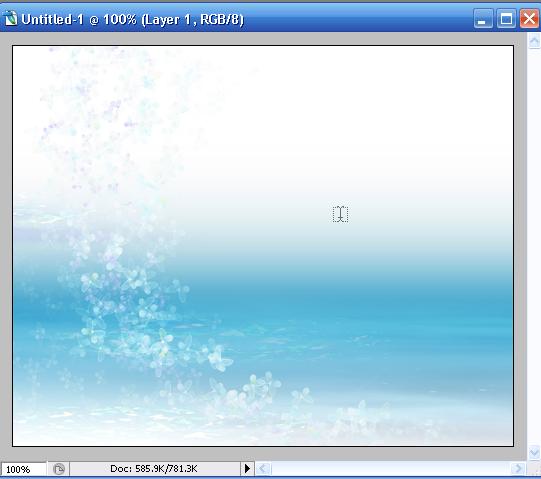Viewport: 541px width, 479px height.
Task: Click the Doc: 585.9K/781.3K status info
Action: 154,469
